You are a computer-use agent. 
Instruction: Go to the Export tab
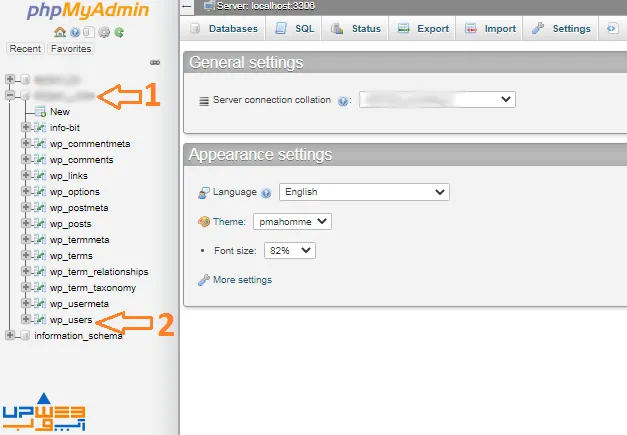tap(422, 29)
